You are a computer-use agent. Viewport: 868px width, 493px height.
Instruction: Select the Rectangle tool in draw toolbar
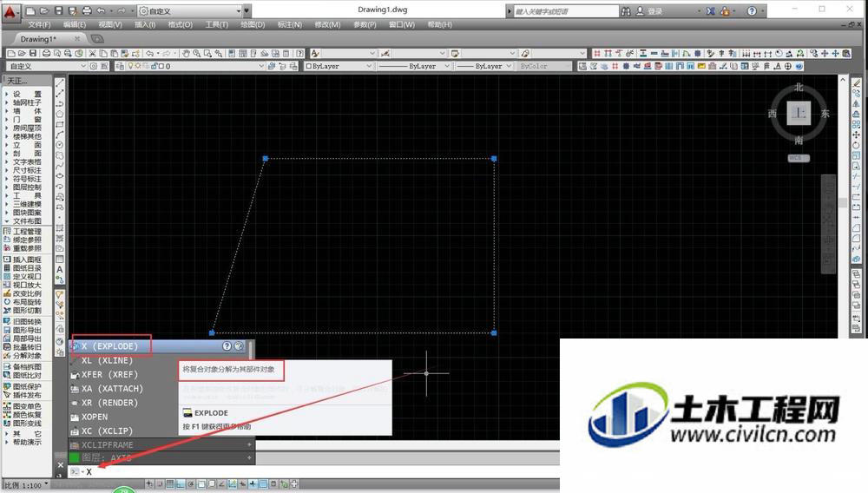coord(60,124)
